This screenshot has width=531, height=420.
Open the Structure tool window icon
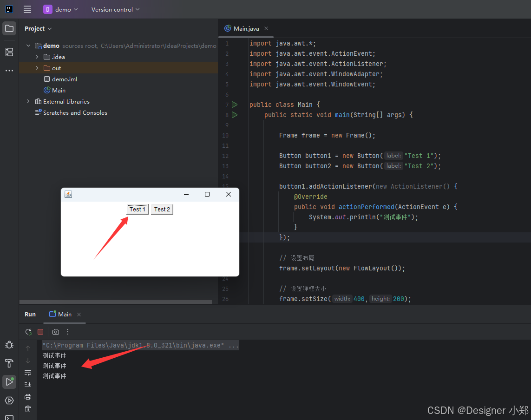9,52
